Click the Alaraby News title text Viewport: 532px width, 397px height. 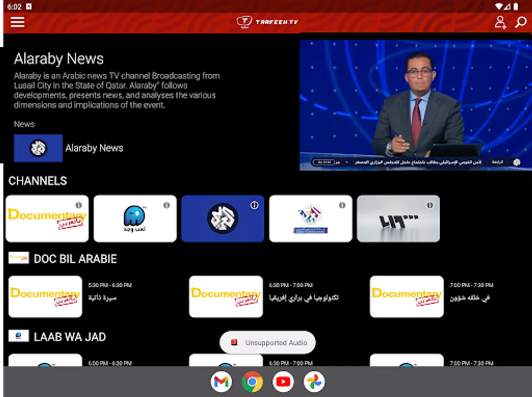pos(59,59)
